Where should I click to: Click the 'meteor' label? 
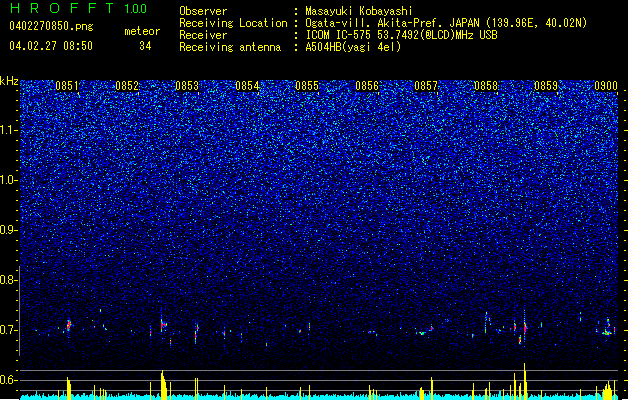click(x=142, y=31)
